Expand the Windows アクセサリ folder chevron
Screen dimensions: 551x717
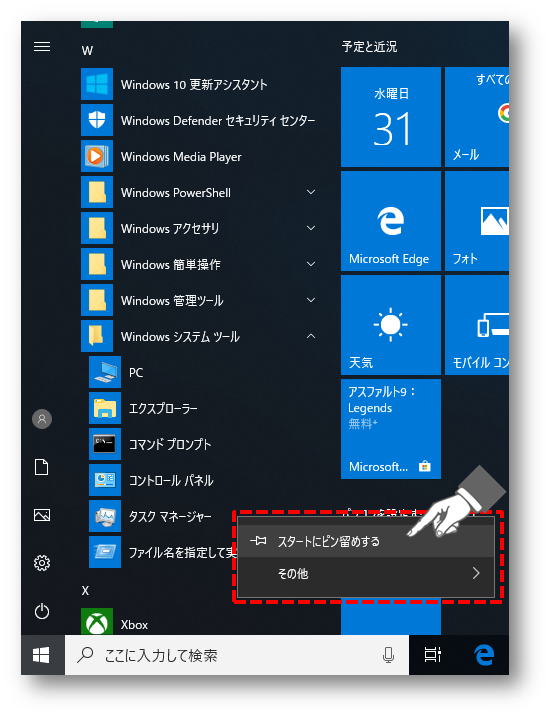[x=311, y=228]
